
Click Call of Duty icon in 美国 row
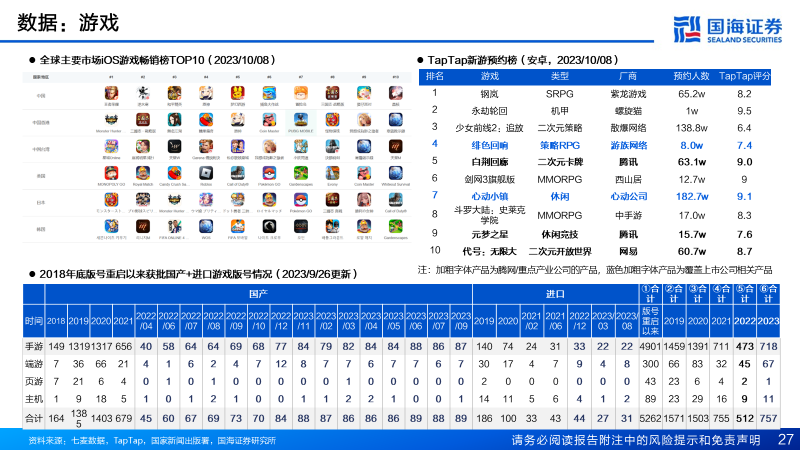point(238,173)
